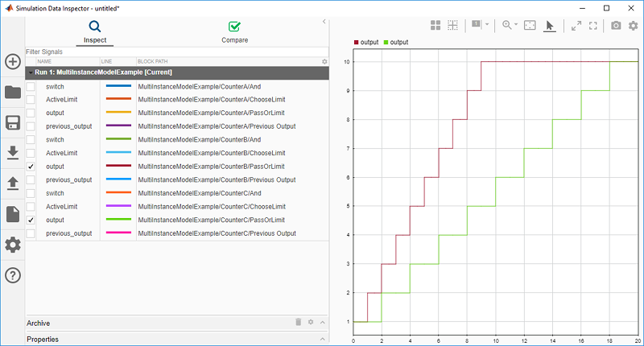
Task: Click the Archive trash can icon
Action: [x=299, y=322]
